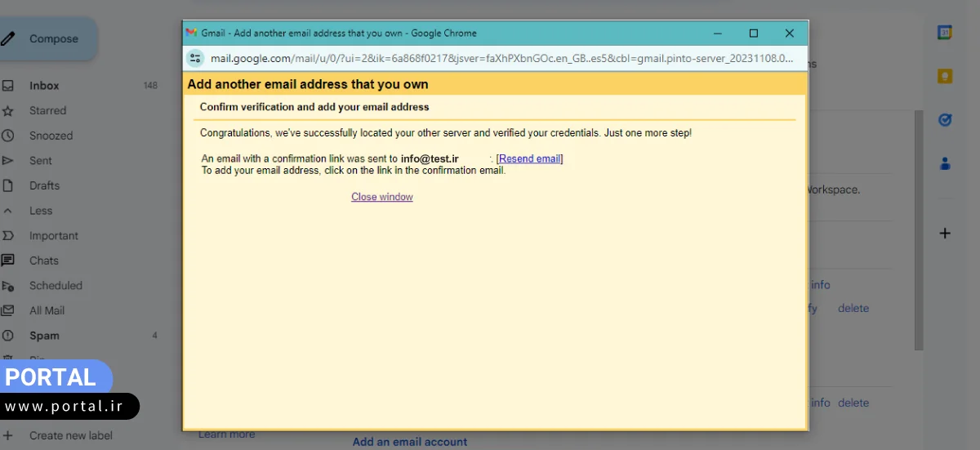Open the All Mail folder

pos(47,310)
